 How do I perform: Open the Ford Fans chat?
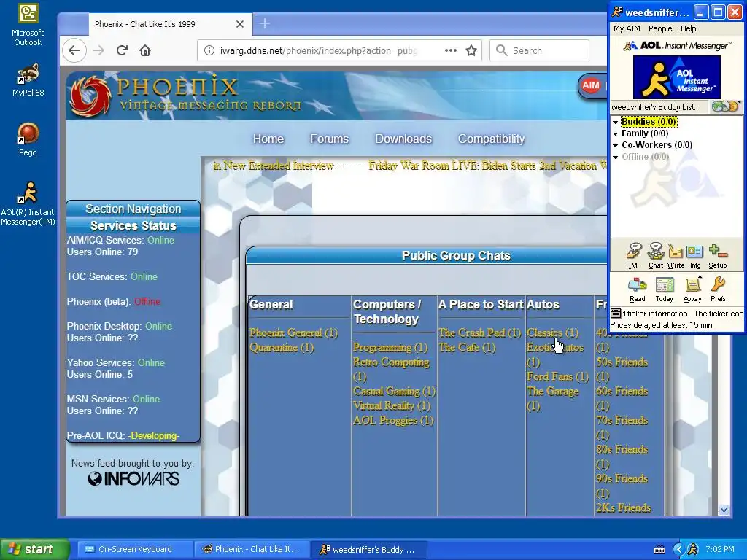[557, 377]
